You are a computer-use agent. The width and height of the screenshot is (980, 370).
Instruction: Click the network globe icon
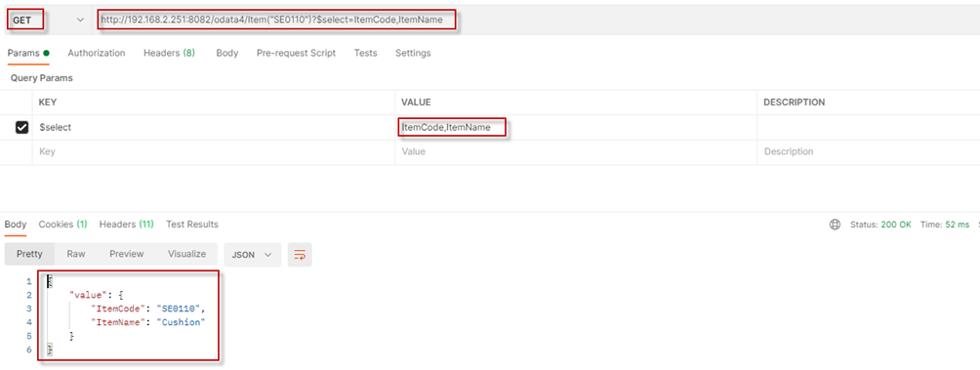[835, 225]
